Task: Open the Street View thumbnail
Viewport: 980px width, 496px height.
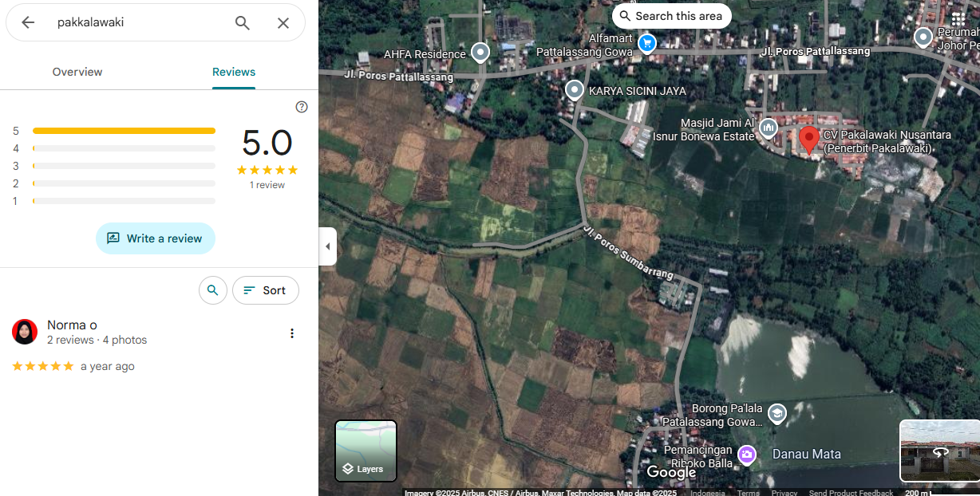Action: tap(939, 451)
